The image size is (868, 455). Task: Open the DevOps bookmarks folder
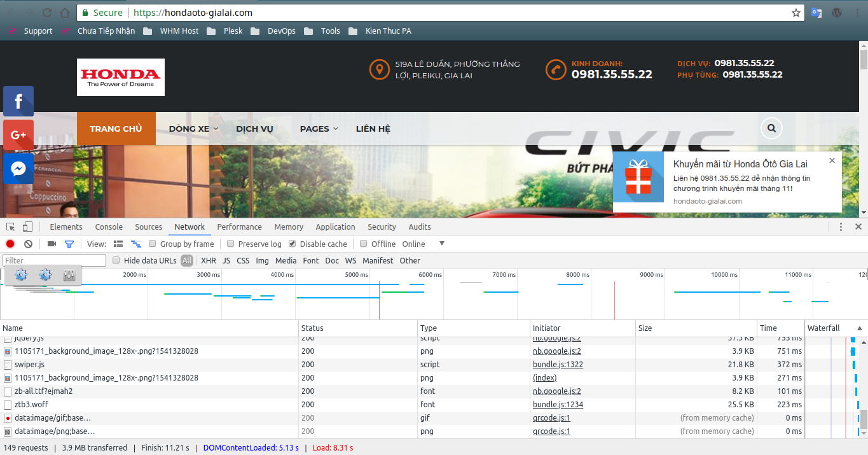coord(273,31)
